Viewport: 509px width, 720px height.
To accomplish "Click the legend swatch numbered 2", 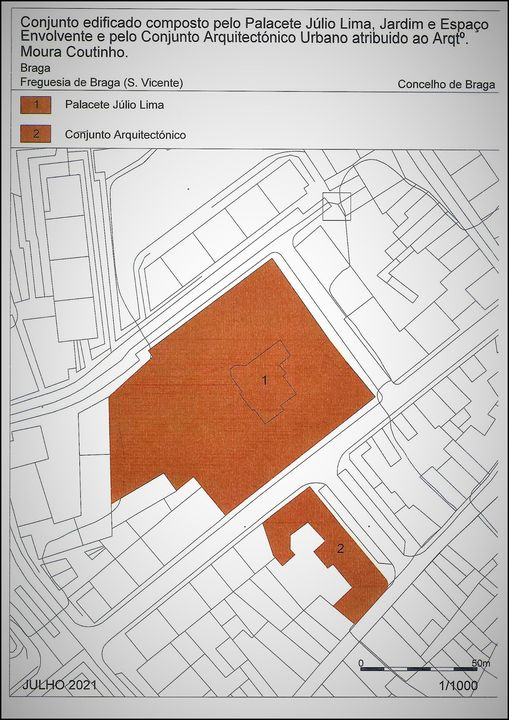I will pos(35,134).
